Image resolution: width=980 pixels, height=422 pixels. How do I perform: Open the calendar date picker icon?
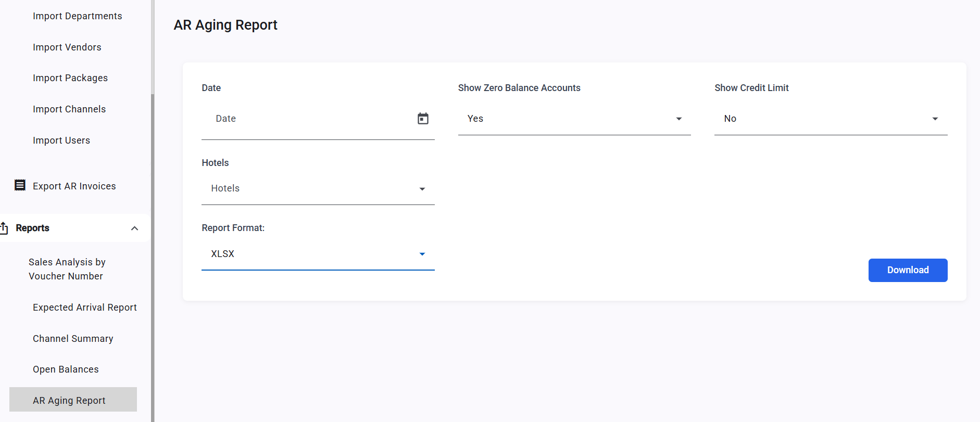(x=423, y=119)
